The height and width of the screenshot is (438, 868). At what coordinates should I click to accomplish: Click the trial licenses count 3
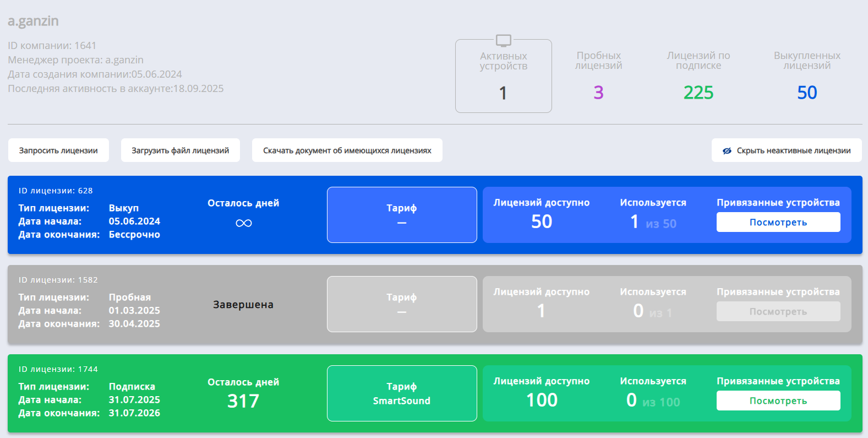point(598,93)
